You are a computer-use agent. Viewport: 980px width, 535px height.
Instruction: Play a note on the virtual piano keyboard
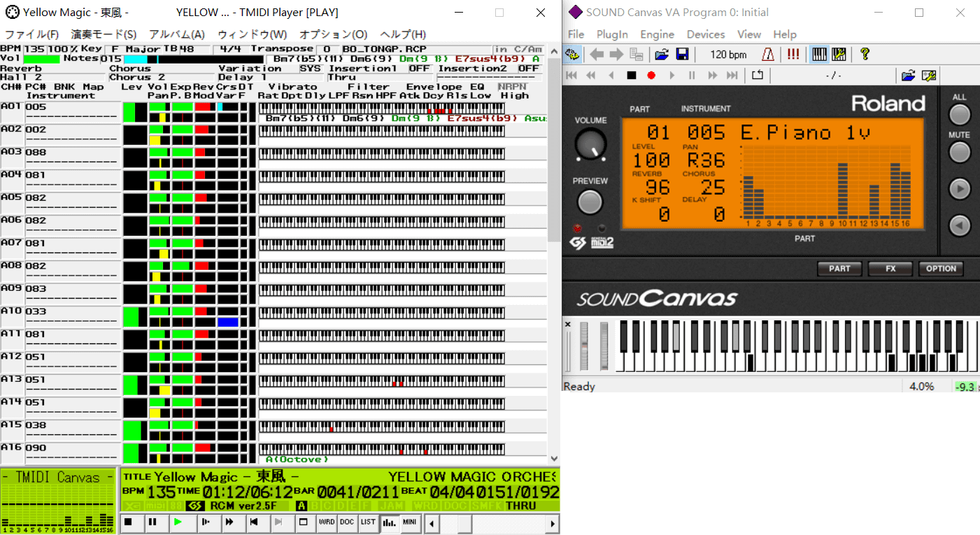(769, 362)
